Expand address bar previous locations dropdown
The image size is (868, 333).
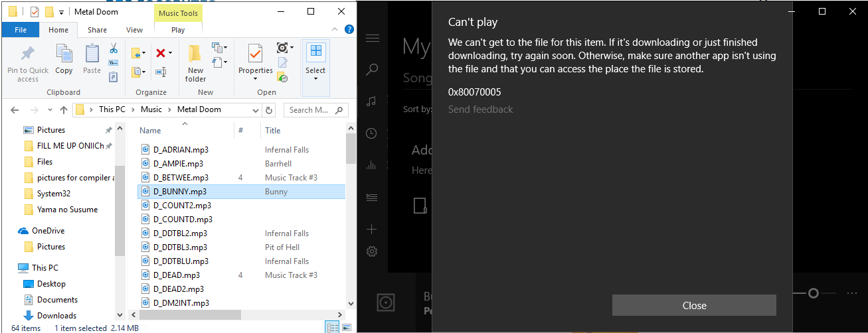pyautogui.click(x=256, y=110)
